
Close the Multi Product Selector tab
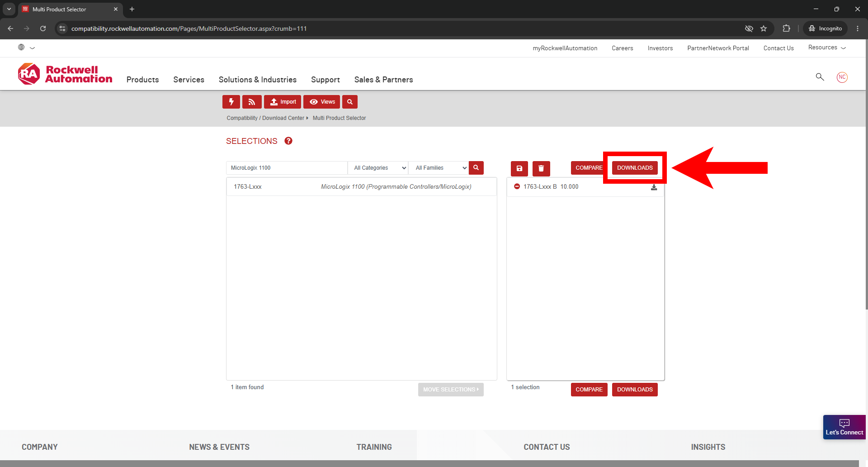point(116,9)
